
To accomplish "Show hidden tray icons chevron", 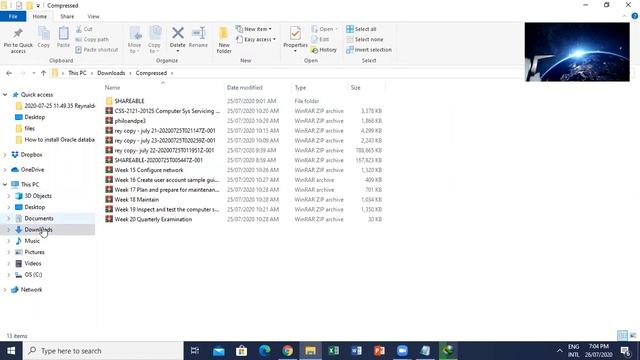I will tap(559, 351).
